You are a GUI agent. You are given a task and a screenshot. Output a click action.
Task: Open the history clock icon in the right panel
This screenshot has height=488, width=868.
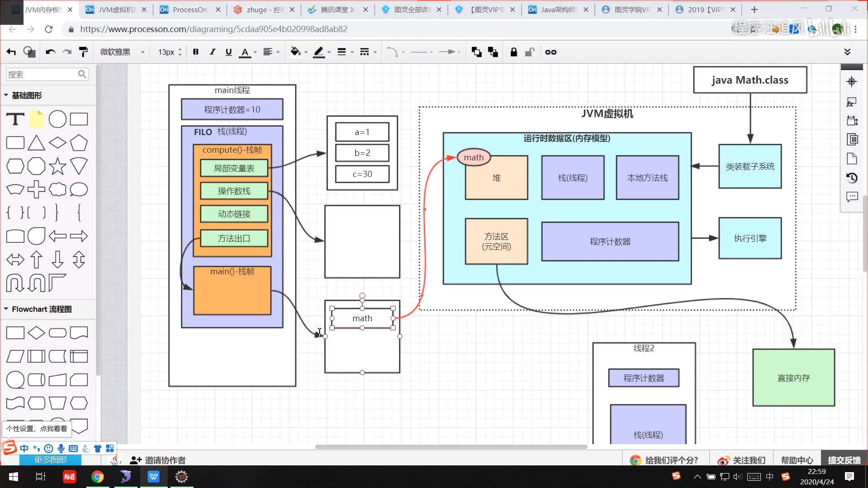click(x=852, y=178)
